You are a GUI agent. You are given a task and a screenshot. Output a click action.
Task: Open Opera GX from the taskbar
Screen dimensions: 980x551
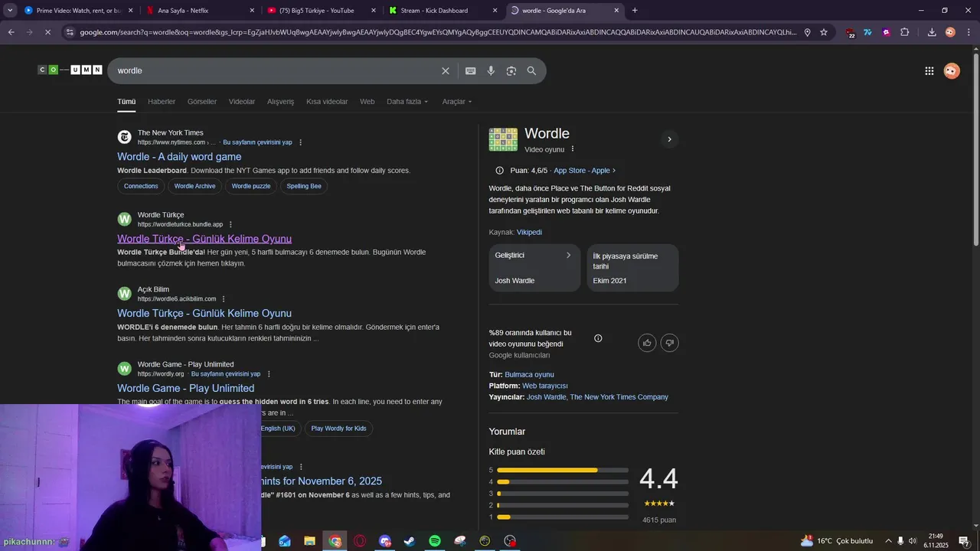click(x=360, y=541)
